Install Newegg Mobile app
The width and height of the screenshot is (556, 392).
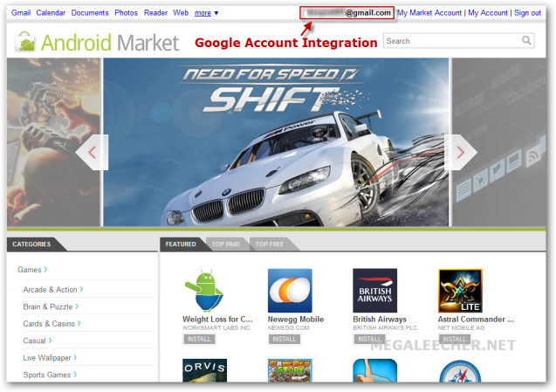285,339
